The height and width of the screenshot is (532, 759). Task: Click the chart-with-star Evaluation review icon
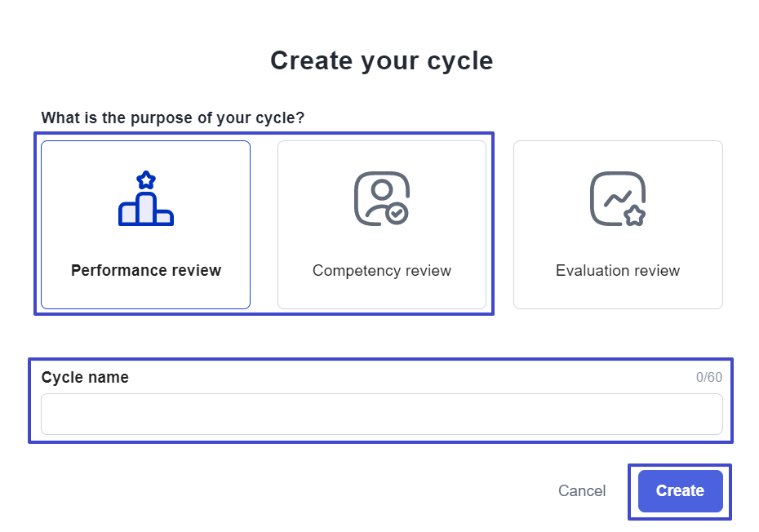coord(618,198)
